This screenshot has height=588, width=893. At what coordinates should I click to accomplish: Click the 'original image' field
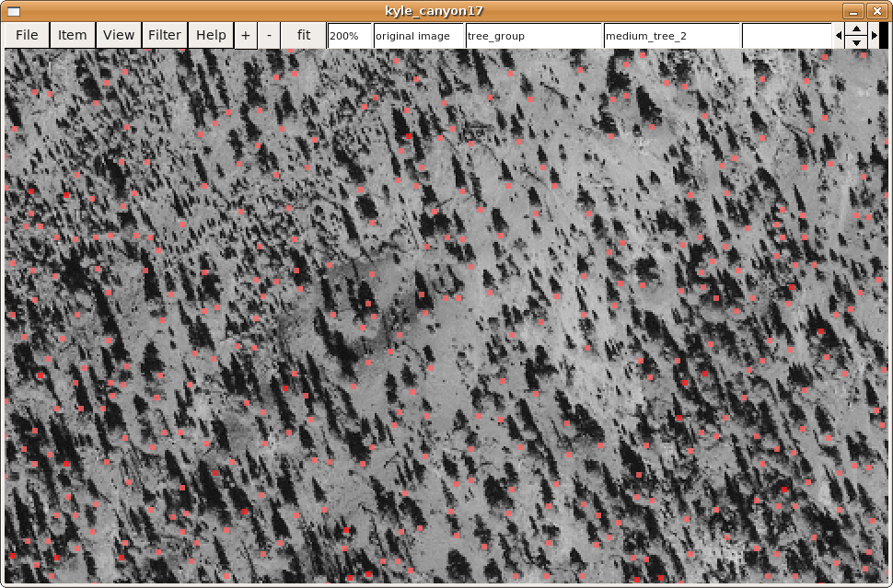pyautogui.click(x=419, y=36)
